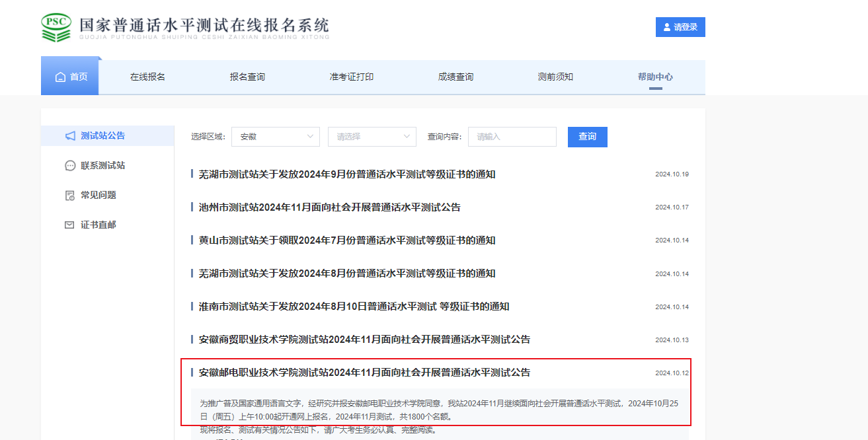Click the megaphone icon beside 测试站公告
The image size is (868, 440).
pyautogui.click(x=70, y=135)
